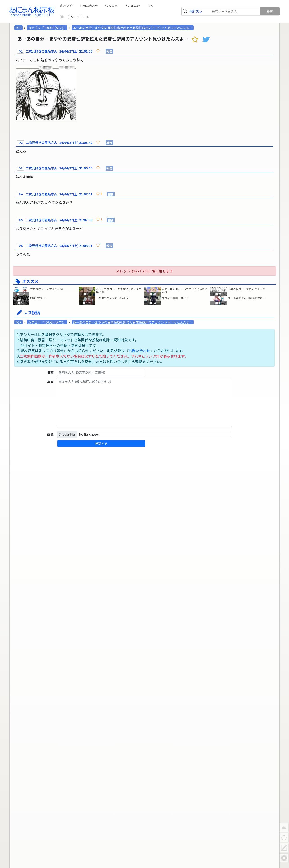Click the search magnifier icon

coord(185,11)
